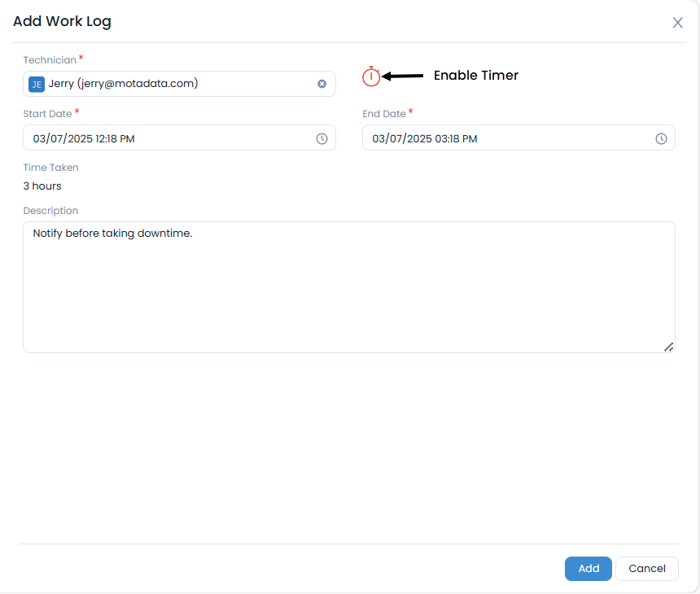The width and height of the screenshot is (700, 594).
Task: Click the JE avatar badge in Technician field
Action: [37, 84]
